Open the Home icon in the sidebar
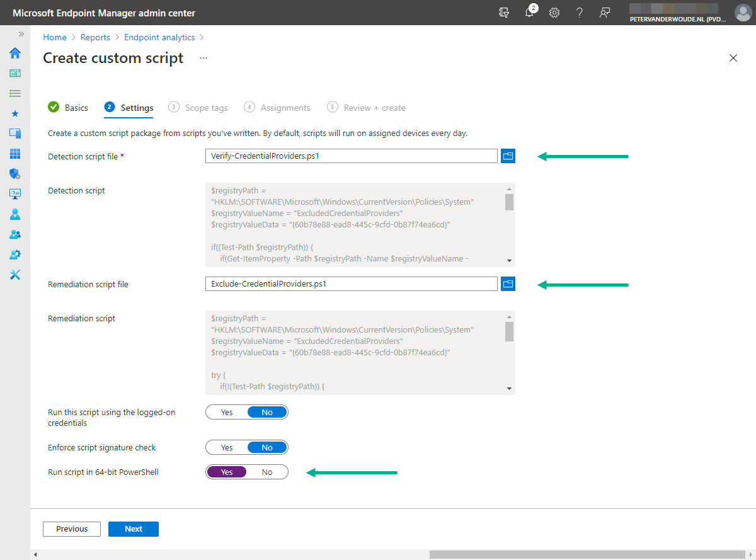This screenshot has width=756, height=560. point(14,53)
